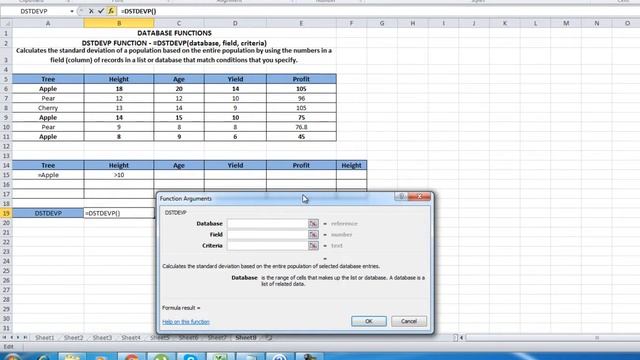Select column B header
This screenshot has height=360, width=640.
pos(119,23)
